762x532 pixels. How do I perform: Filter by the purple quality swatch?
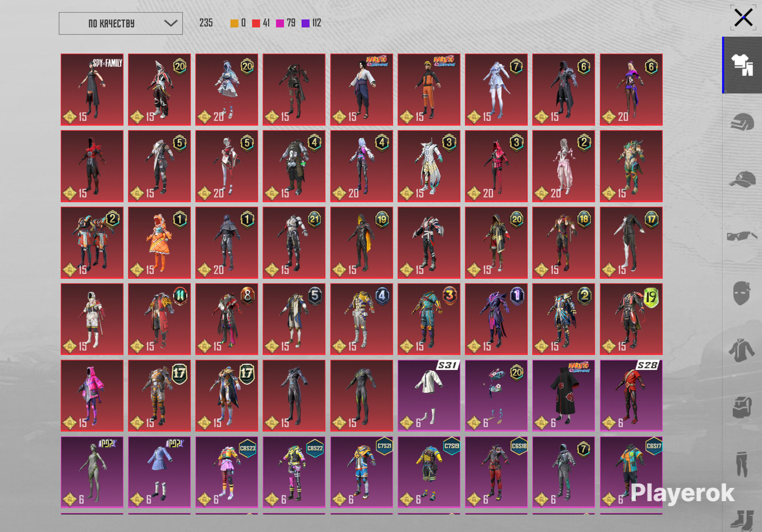pyautogui.click(x=305, y=23)
